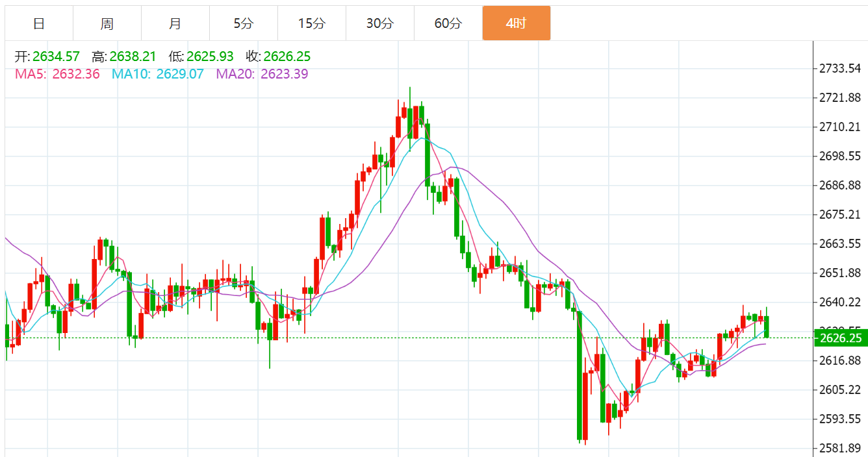Select the 60分 timeframe tab
The height and width of the screenshot is (457, 868).
[x=448, y=23]
